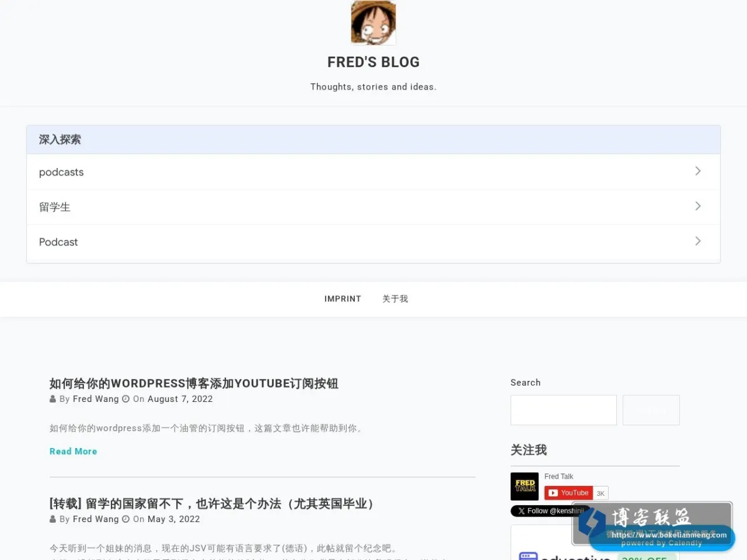
Task: Click the YouTube post excerpt about 油管
Action: click(x=207, y=428)
